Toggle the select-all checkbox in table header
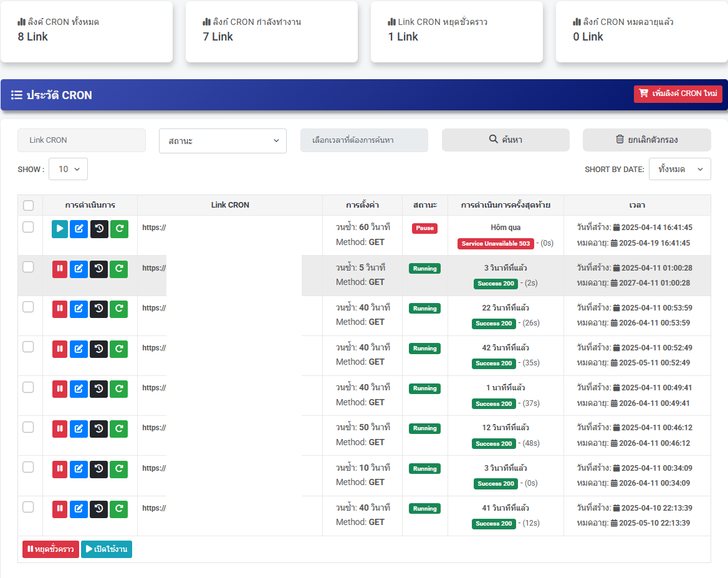728x578 pixels. [x=29, y=205]
